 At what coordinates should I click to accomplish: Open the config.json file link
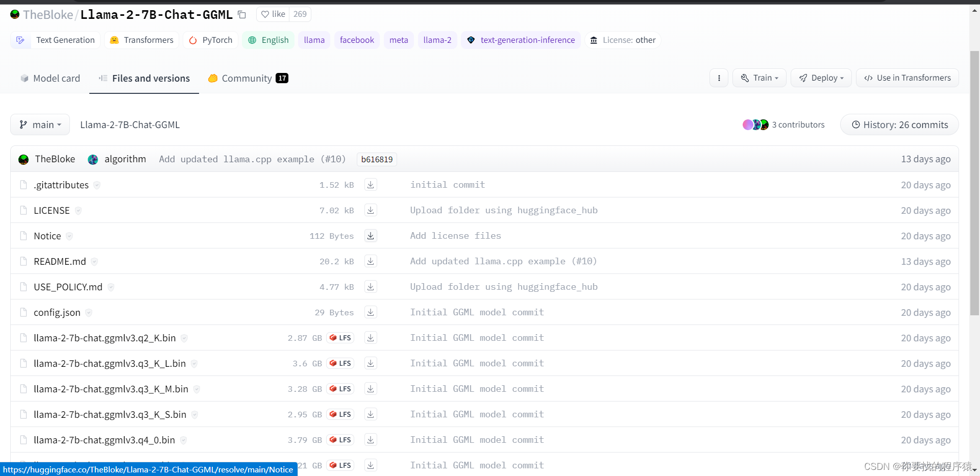click(57, 312)
